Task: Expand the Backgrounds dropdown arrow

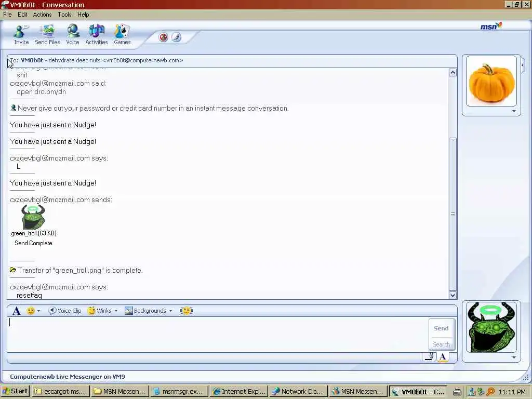Action: point(170,311)
